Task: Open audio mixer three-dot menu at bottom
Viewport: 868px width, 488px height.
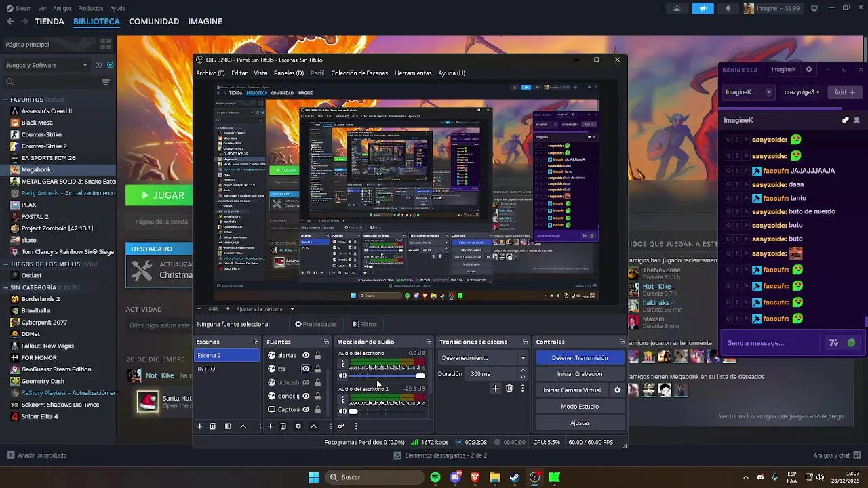Action: [x=356, y=426]
